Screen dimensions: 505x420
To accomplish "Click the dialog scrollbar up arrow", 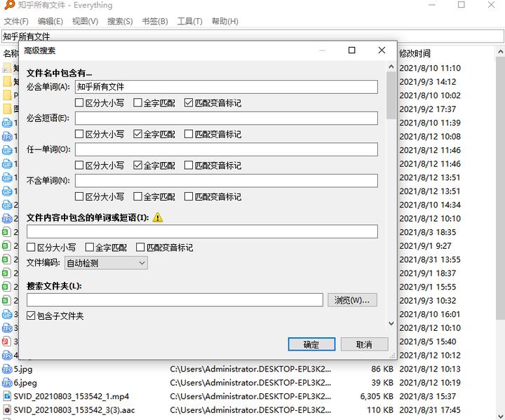I will pyautogui.click(x=391, y=67).
